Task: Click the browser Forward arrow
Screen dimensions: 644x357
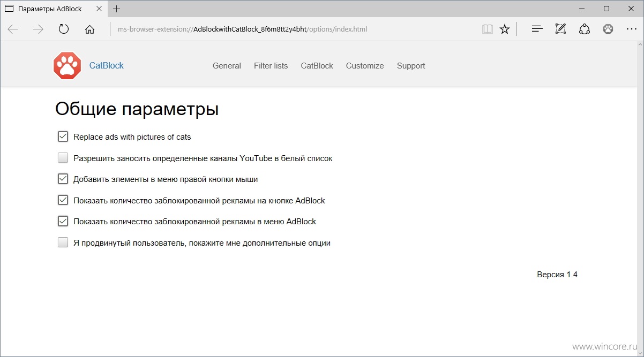Action: [38, 29]
